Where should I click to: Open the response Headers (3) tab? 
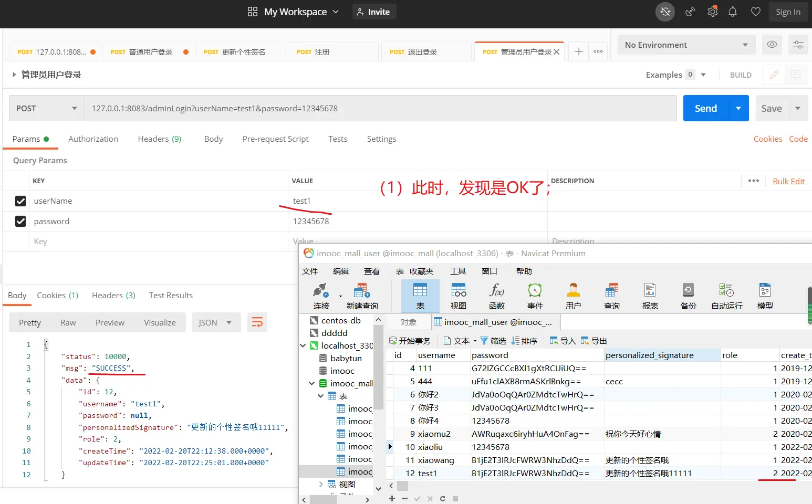click(113, 296)
